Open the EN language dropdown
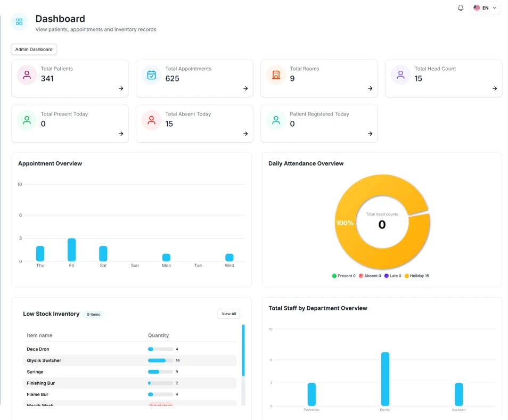Viewport: 508px width, 420px height. (x=485, y=8)
